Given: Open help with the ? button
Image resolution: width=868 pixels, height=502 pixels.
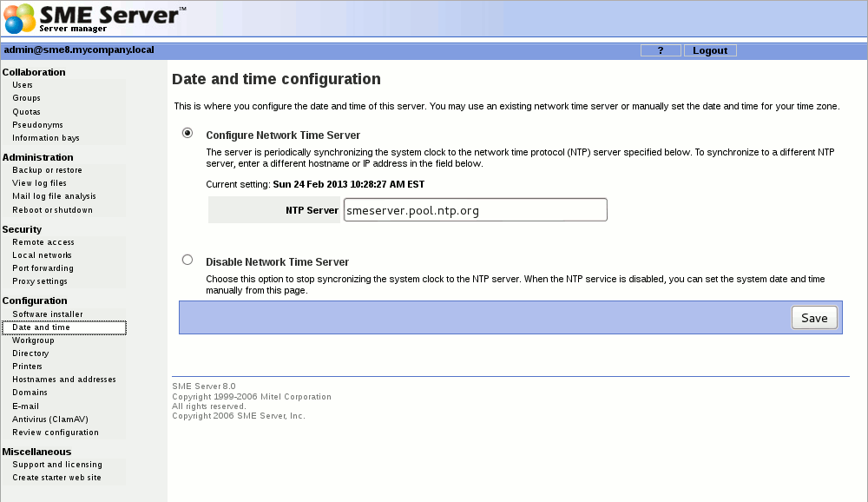Looking at the screenshot, I should (x=661, y=50).
